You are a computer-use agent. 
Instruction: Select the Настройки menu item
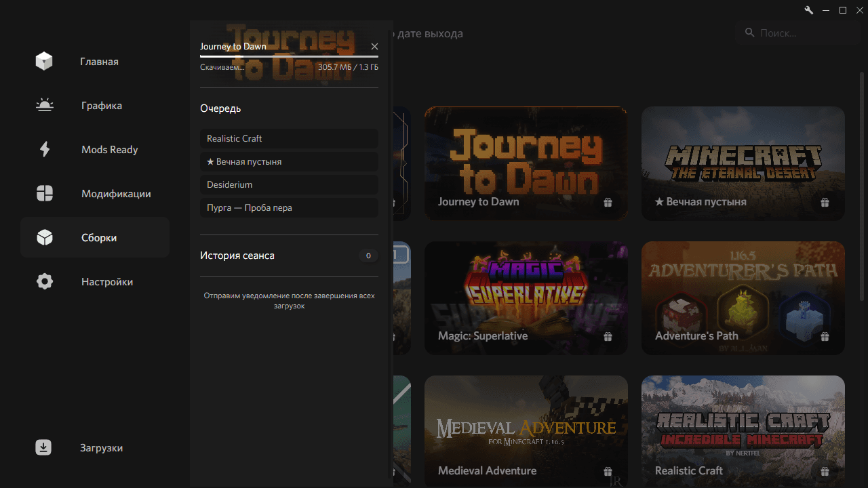[95, 282]
